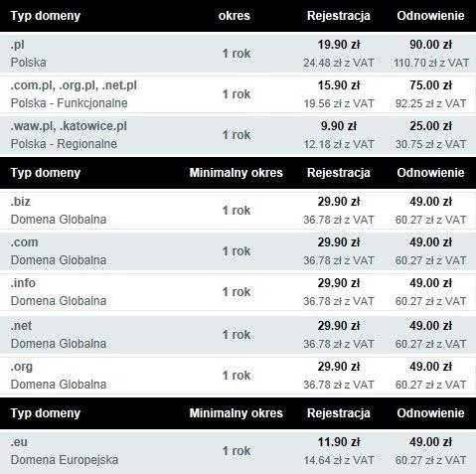Select the .com.pl, .org.pl, .net.pl domain entry
This screenshot has height=474, width=476.
[238, 94]
